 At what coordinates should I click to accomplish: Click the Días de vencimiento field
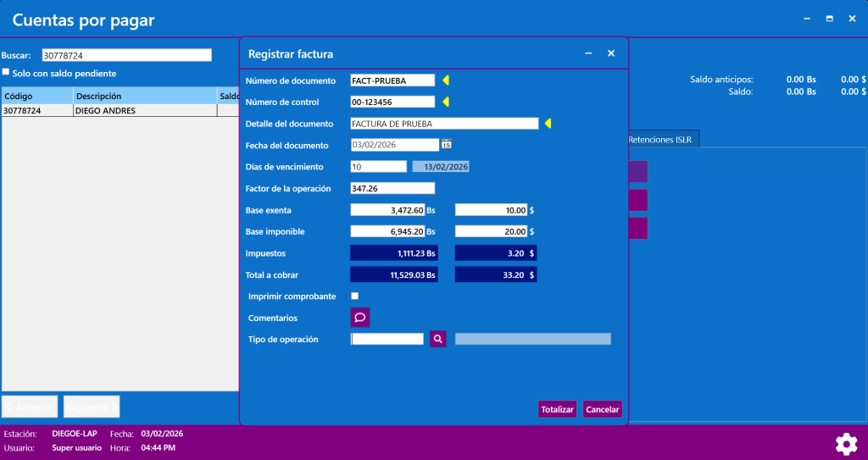coord(378,166)
